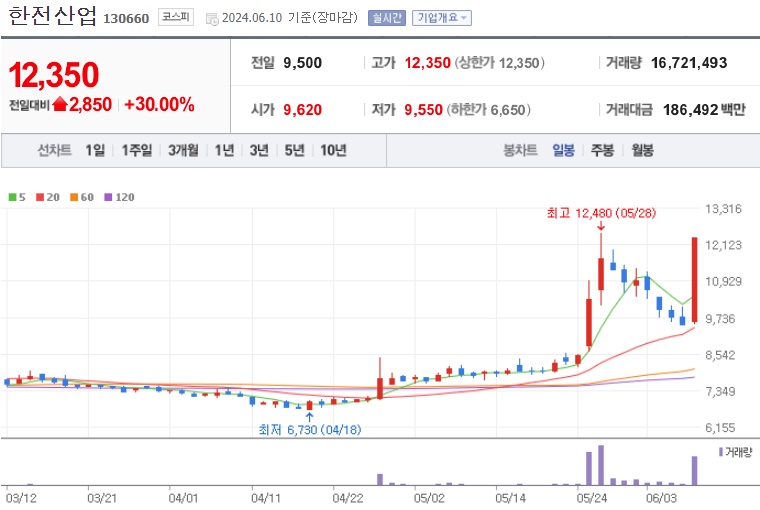Click the 최고 12,480 (05/28) marker
Viewport: 760px width, 510px height.
601,213
